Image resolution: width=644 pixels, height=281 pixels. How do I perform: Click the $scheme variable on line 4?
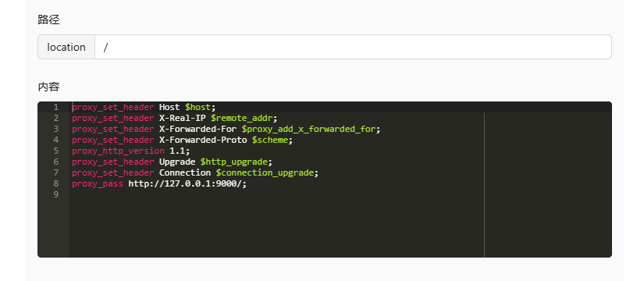click(270, 140)
